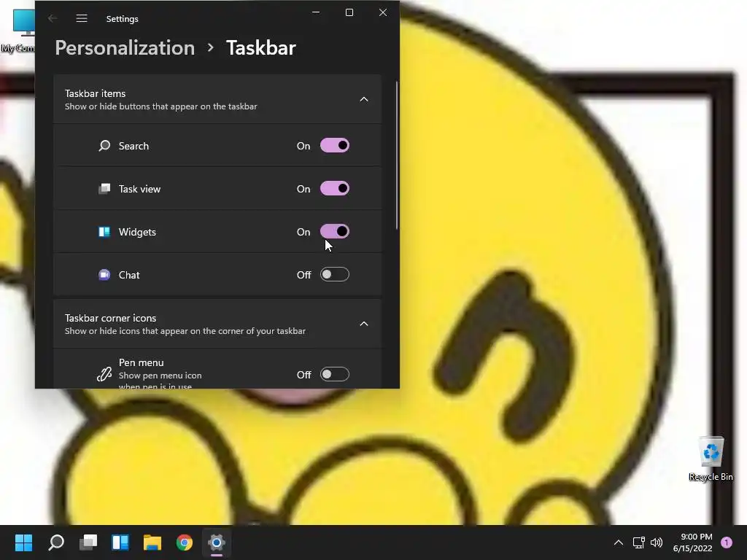Open network status tray icon
This screenshot has height=560, width=747.
point(638,542)
